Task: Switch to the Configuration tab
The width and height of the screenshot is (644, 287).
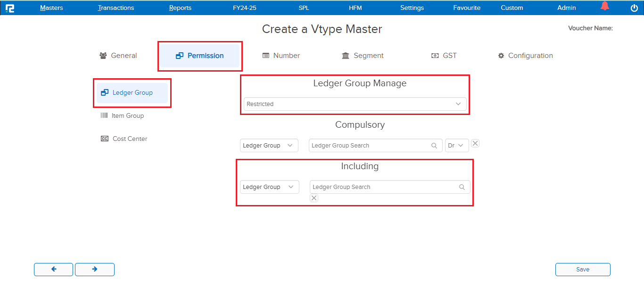Action: tap(525, 56)
